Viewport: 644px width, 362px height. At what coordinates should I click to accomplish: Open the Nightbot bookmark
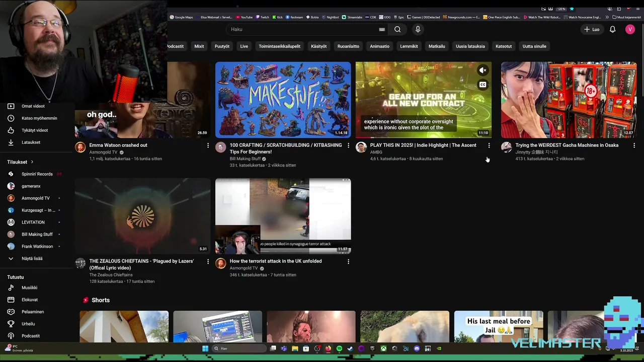330,17
